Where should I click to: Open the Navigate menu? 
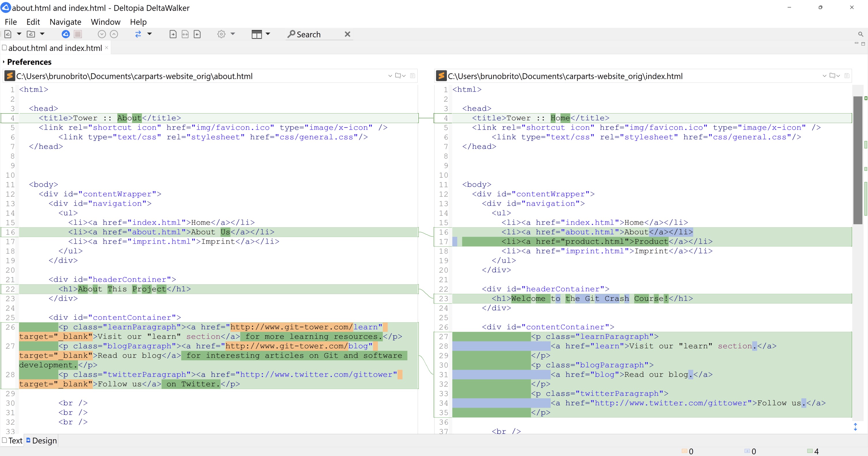coord(65,22)
